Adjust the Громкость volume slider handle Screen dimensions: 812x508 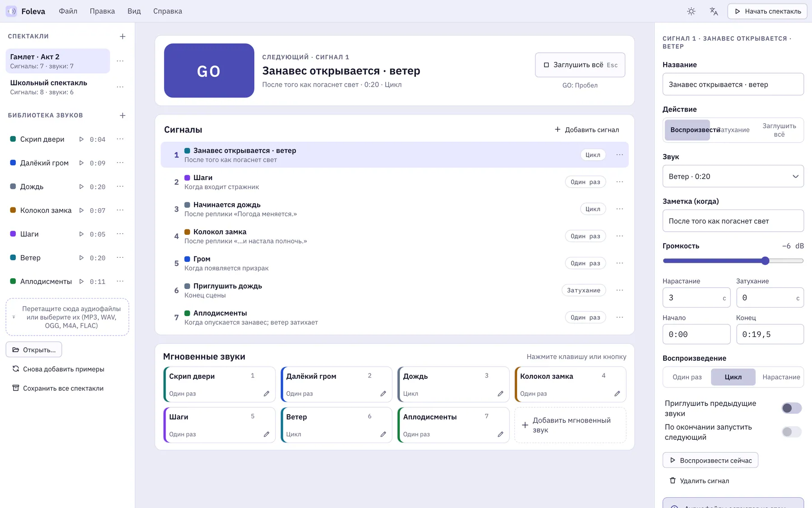pos(765,261)
